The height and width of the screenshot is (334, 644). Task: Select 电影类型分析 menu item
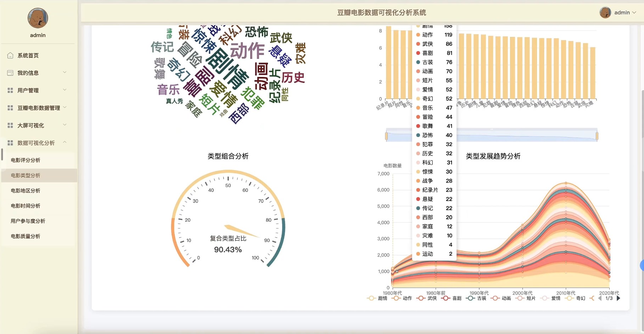(39, 176)
